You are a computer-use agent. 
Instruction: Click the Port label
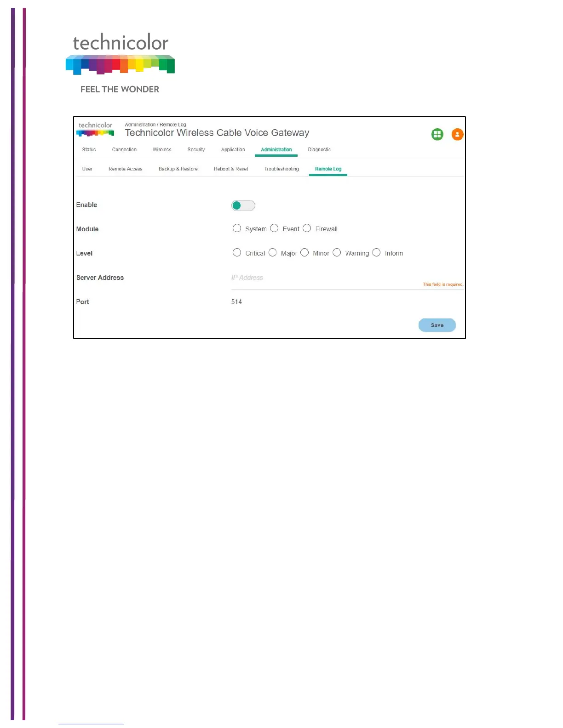83,302
